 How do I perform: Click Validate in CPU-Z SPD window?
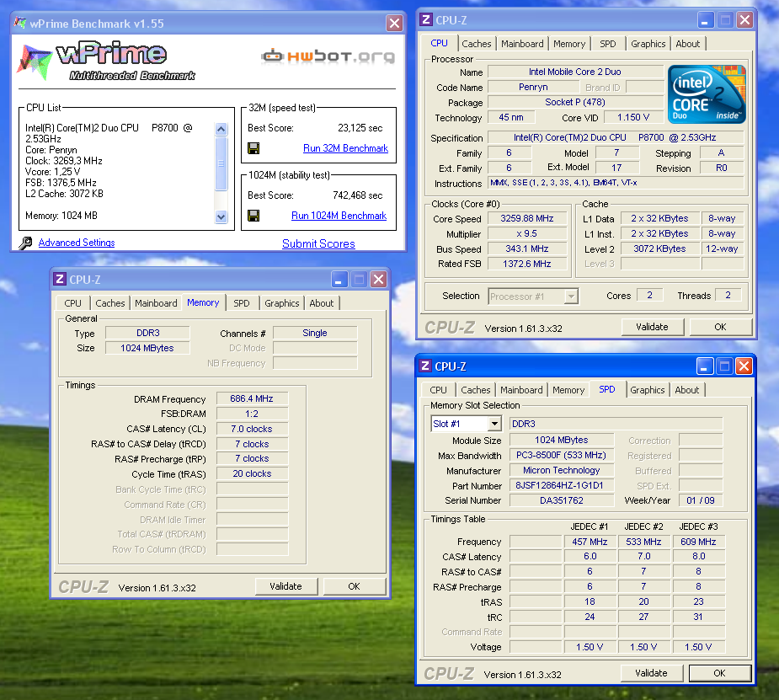(651, 673)
